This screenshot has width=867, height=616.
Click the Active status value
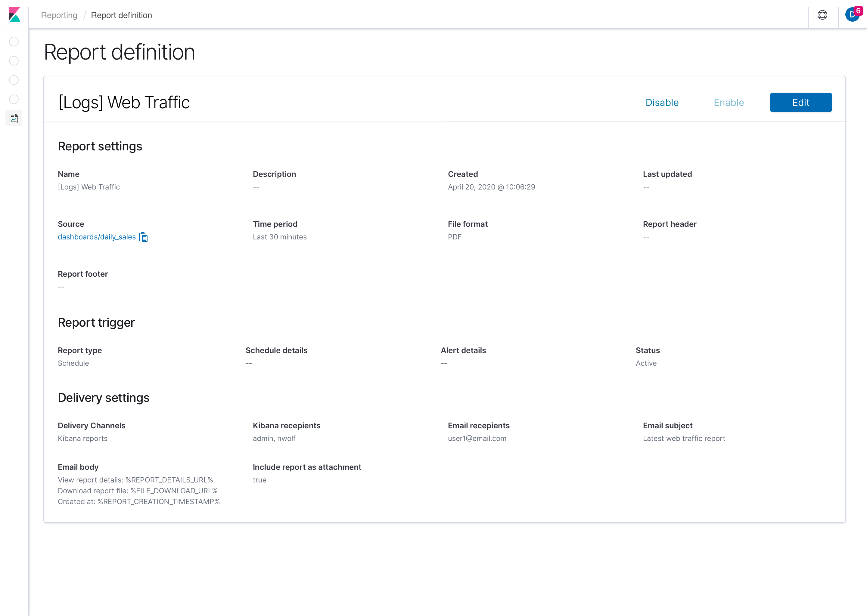coord(646,363)
